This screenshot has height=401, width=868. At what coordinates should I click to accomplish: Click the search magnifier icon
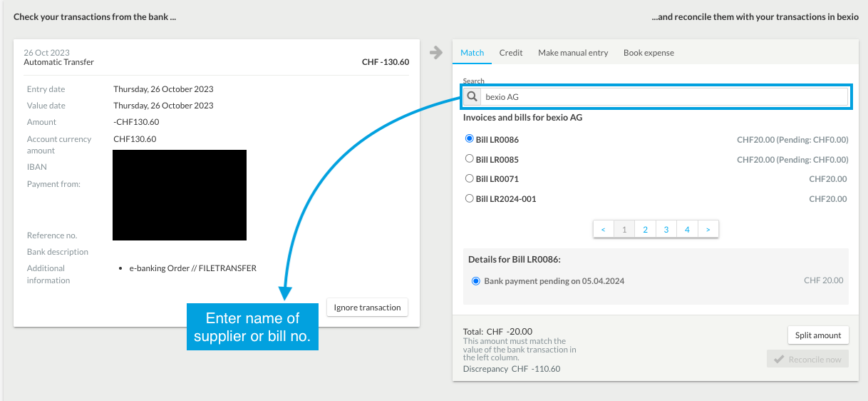tap(472, 96)
